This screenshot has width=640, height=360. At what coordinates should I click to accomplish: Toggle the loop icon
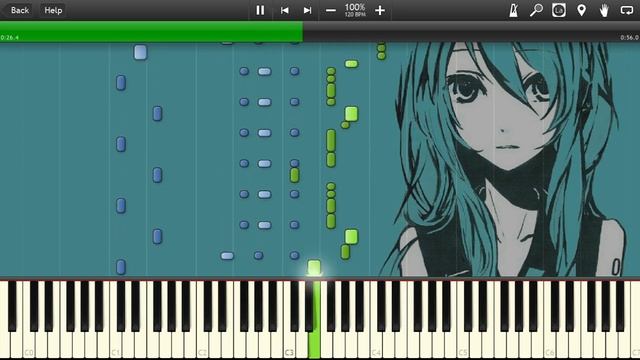(x=627, y=10)
